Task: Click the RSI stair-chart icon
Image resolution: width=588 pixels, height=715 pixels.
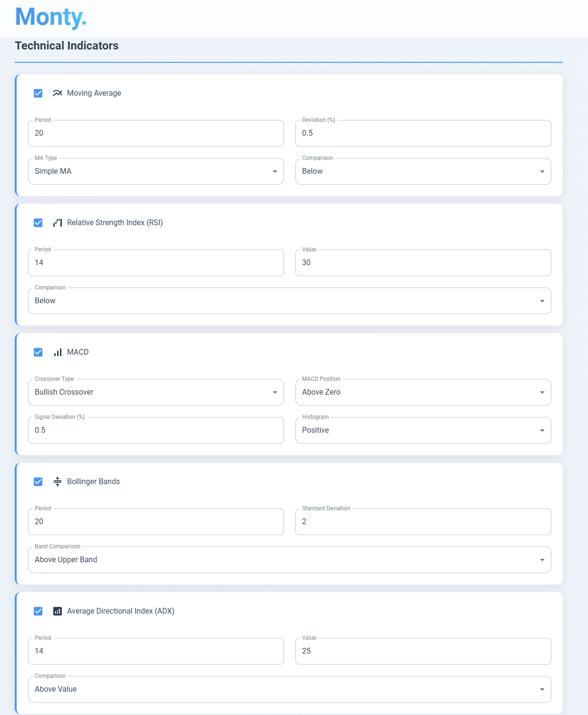Action: click(58, 223)
